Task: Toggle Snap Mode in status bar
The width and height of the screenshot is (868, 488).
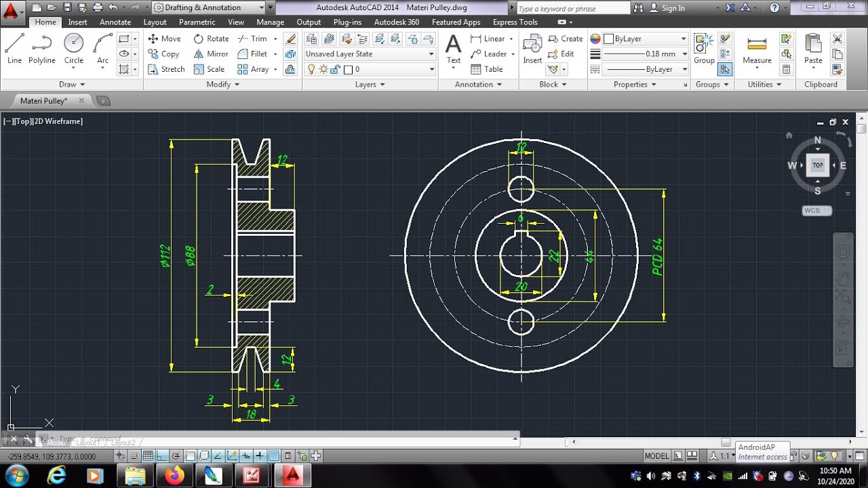Action: 134,455
